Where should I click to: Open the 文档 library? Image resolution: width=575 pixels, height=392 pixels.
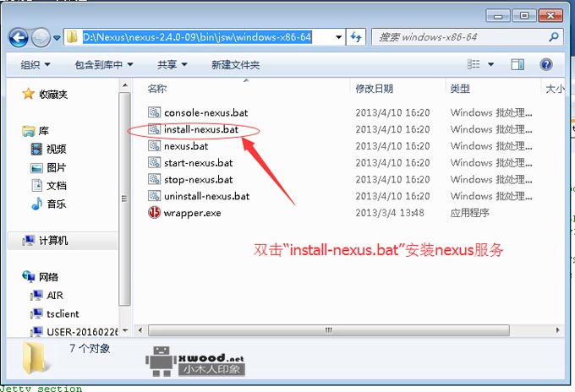[57, 186]
